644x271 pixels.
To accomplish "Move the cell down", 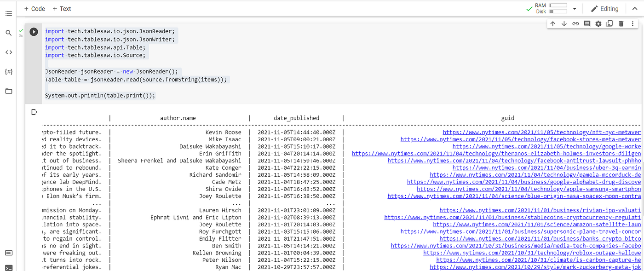I will pos(564,23).
